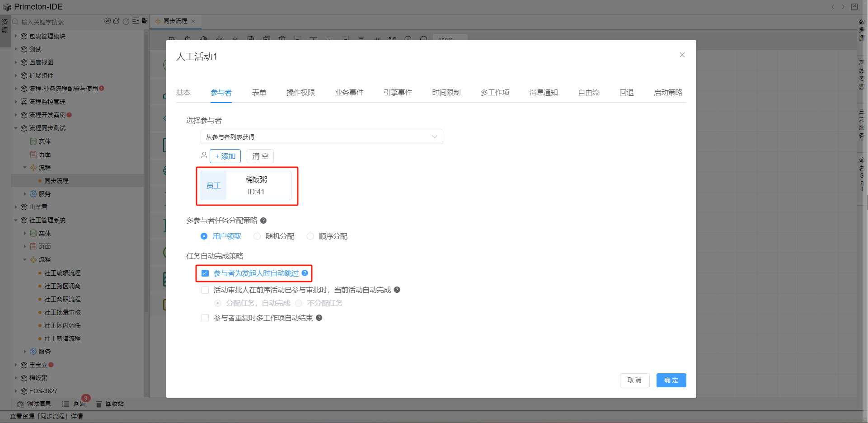Select the 随机分配 radio option
This screenshot has width=868, height=423.
pyautogui.click(x=257, y=236)
